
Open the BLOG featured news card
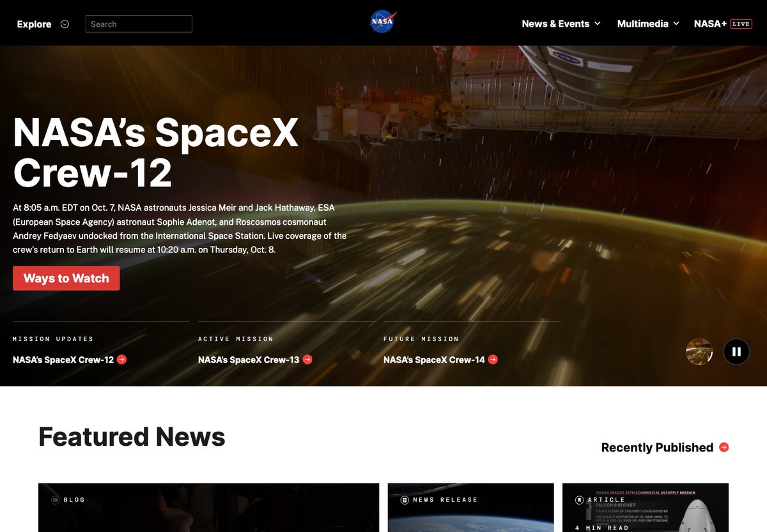point(208,508)
